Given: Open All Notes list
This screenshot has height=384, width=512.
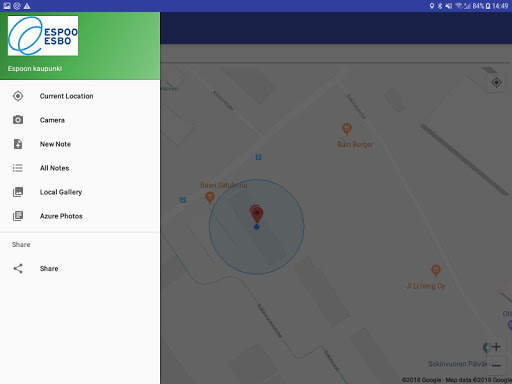Looking at the screenshot, I should pos(80,168).
